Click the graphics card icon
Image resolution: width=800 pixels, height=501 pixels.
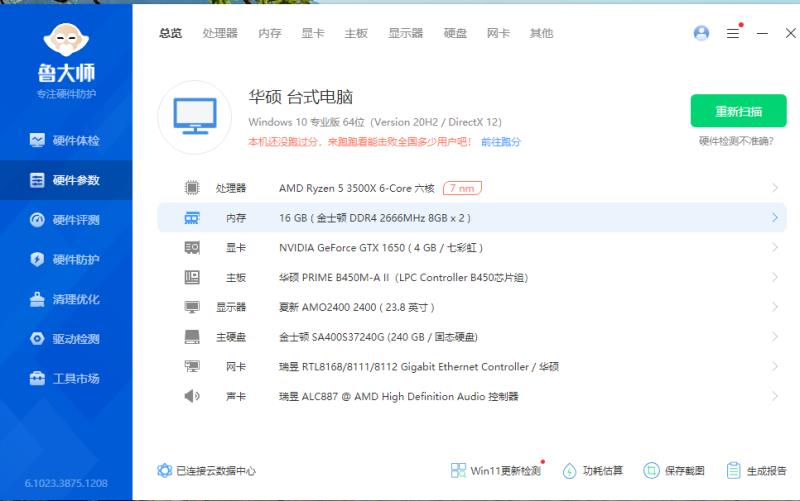pos(192,248)
